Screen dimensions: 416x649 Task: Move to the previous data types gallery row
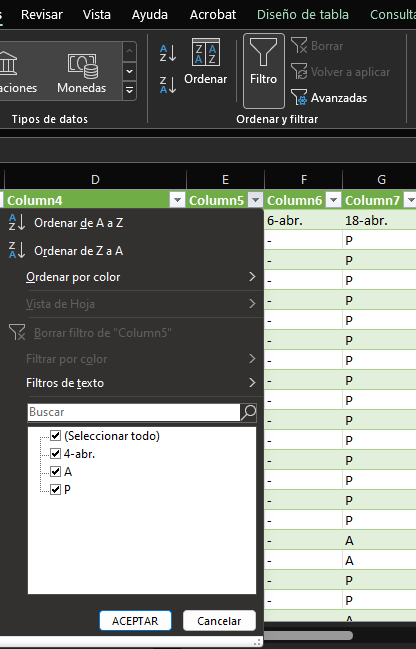click(x=130, y=52)
